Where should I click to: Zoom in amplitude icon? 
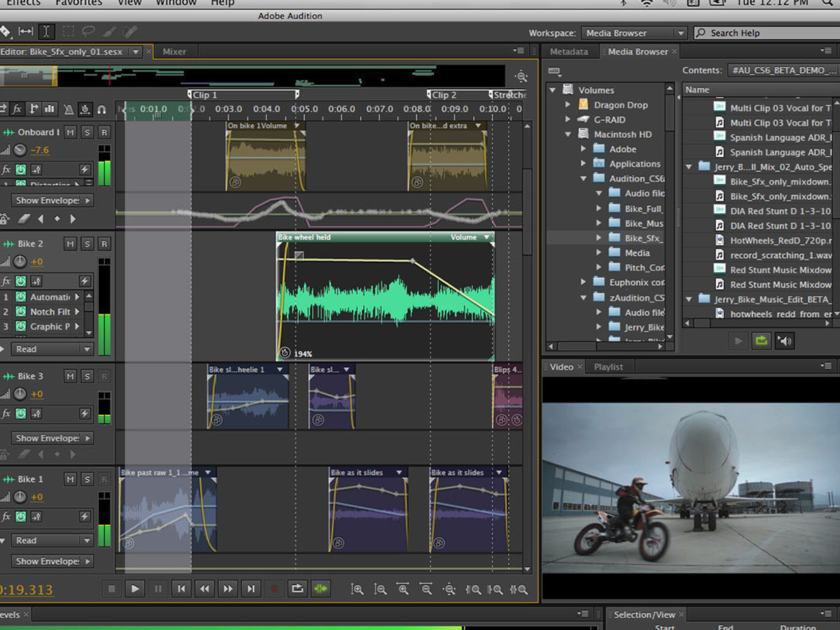tap(357, 589)
